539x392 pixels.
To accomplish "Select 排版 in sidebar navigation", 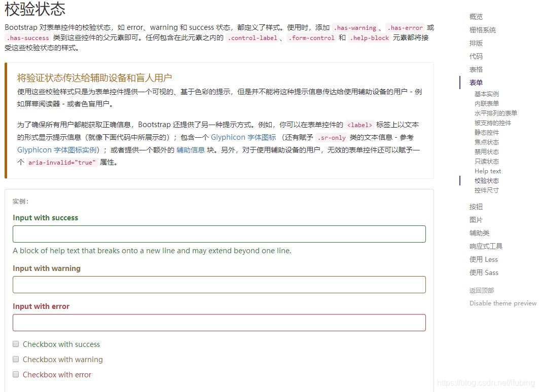I will 476,43.
